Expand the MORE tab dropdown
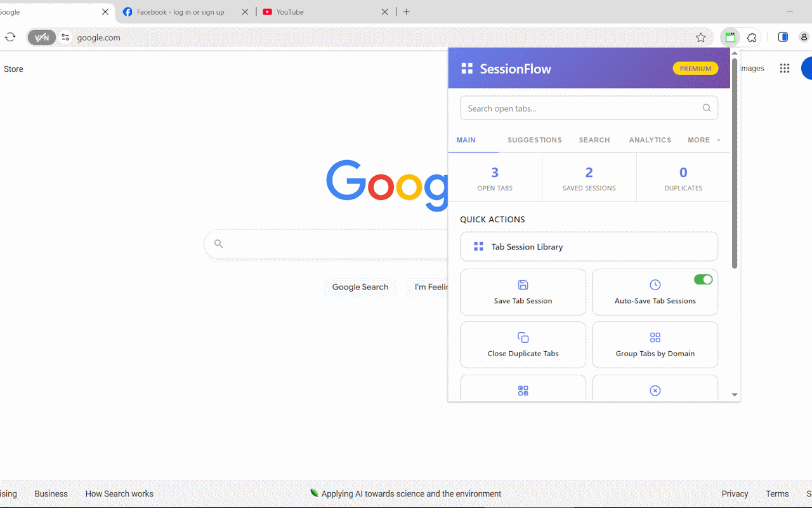The image size is (812, 508). (x=704, y=140)
